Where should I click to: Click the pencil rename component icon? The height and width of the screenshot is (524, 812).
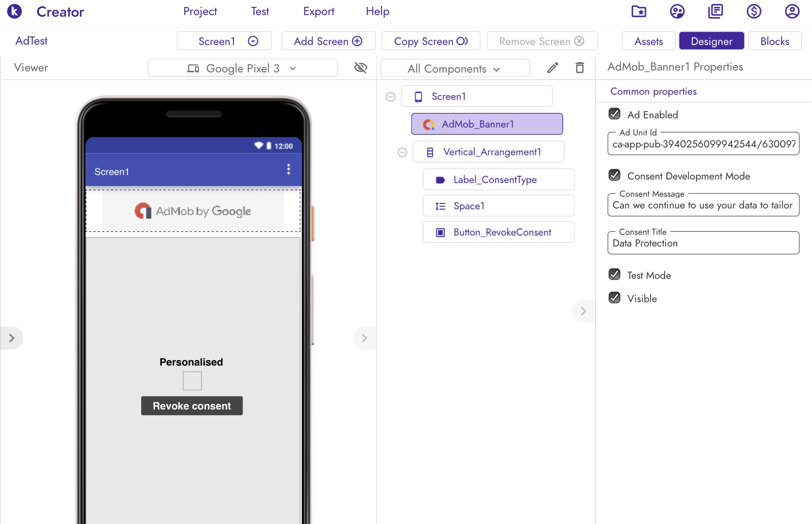(x=553, y=68)
